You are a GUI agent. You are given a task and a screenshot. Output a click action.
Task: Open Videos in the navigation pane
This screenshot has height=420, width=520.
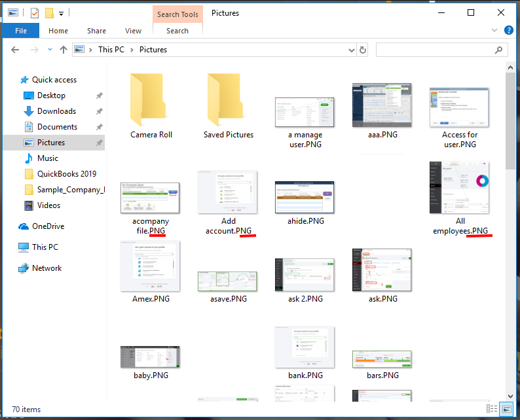coord(48,205)
